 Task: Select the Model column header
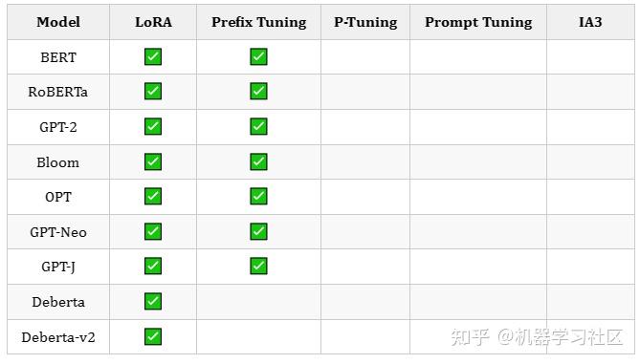[58, 22]
